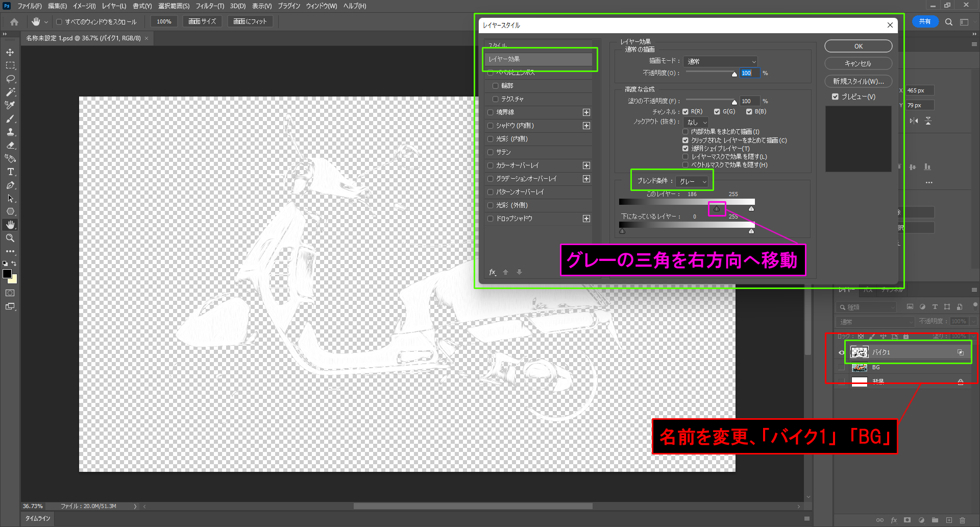980x527 pixels.
Task: Select the Zoom tool
Action: coord(10,238)
